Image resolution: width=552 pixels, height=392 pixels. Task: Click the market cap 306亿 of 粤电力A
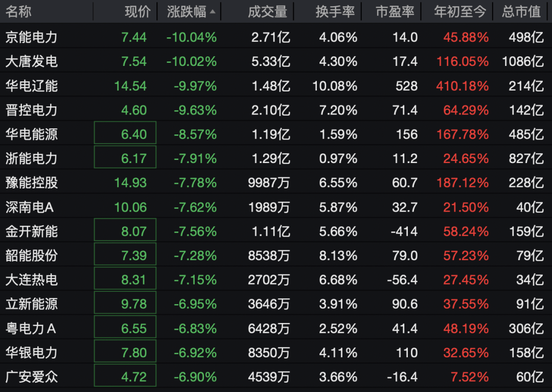tap(526, 329)
